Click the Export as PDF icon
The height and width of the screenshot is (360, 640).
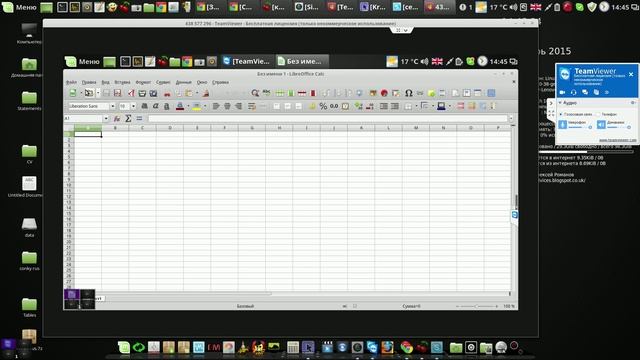131,93
